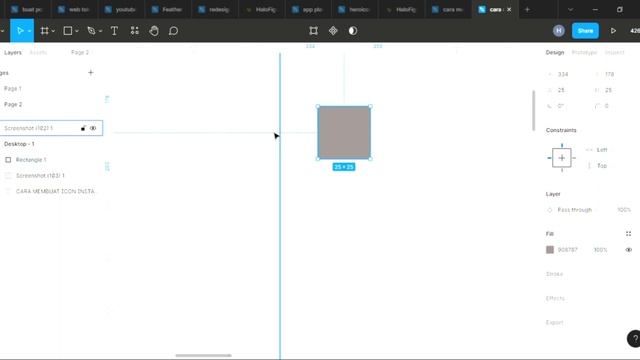Click the fill color swatch
Image resolution: width=640 pixels, height=360 pixels.
point(550,250)
